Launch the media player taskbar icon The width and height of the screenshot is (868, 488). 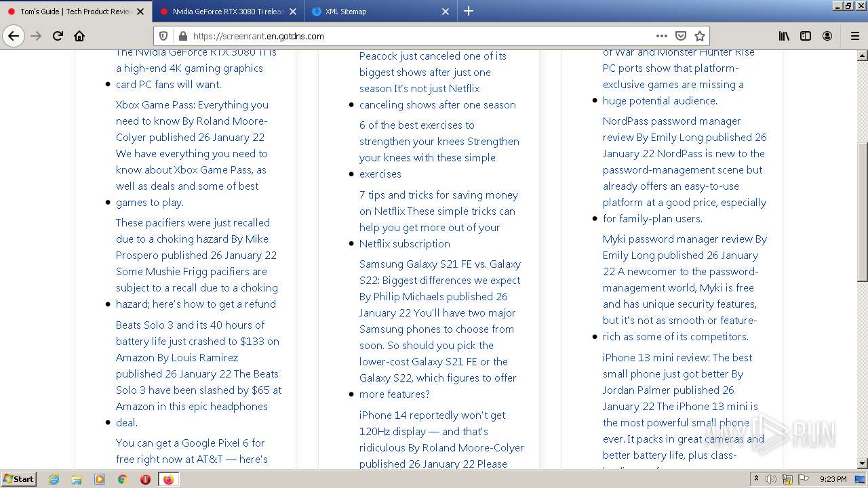[100, 479]
